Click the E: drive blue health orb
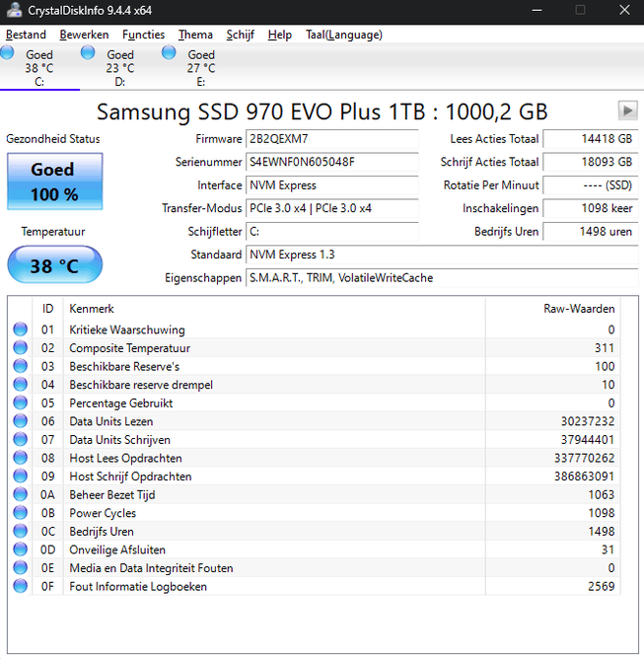644x659 pixels. coord(169,53)
